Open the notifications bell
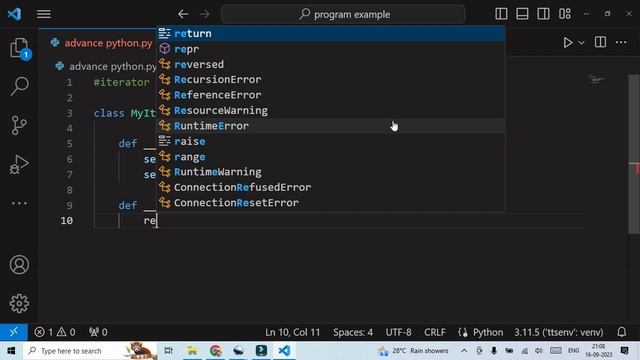 click(x=622, y=332)
